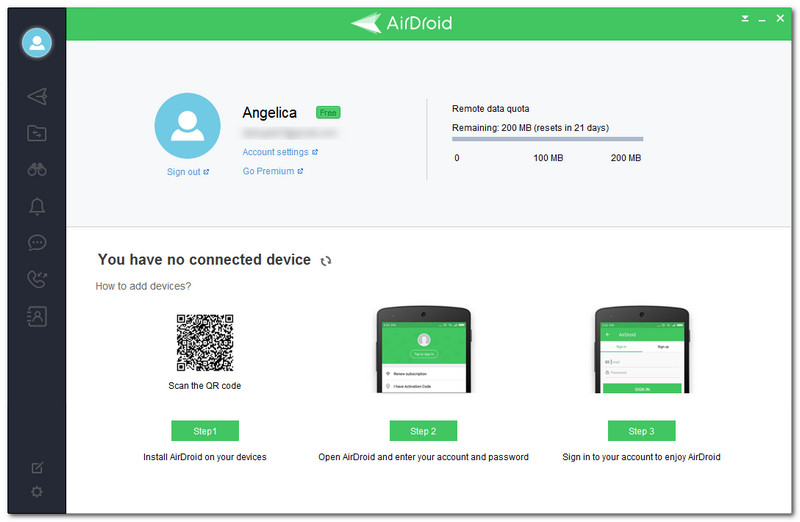
Task: Click the AirDroid logo in the header
Action: pyautogui.click(x=402, y=23)
